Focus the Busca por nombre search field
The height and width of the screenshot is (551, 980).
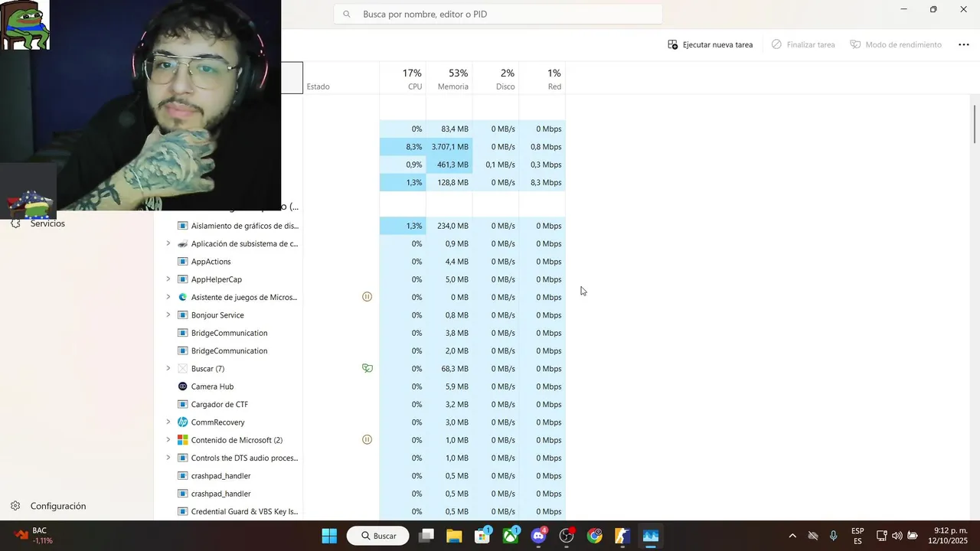click(x=498, y=14)
